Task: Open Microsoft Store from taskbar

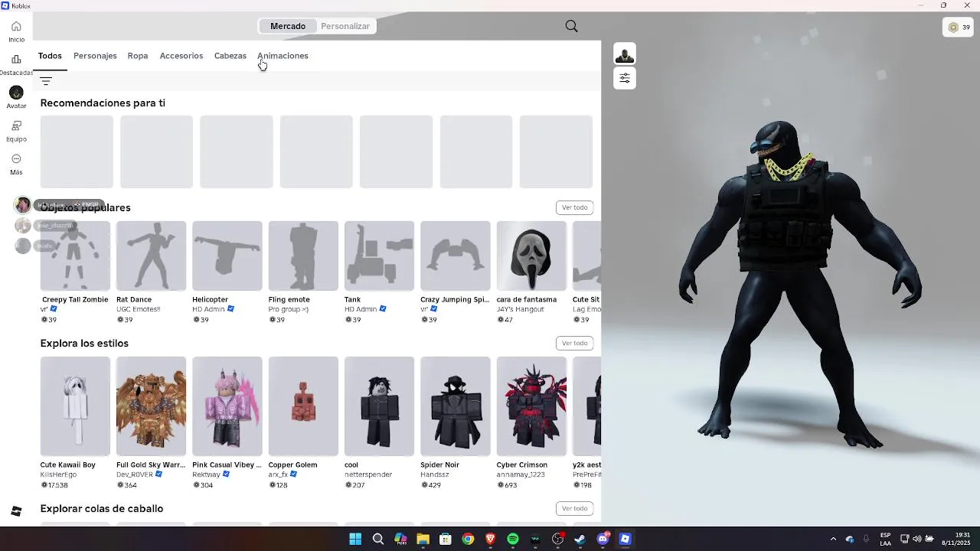Action: [446, 539]
